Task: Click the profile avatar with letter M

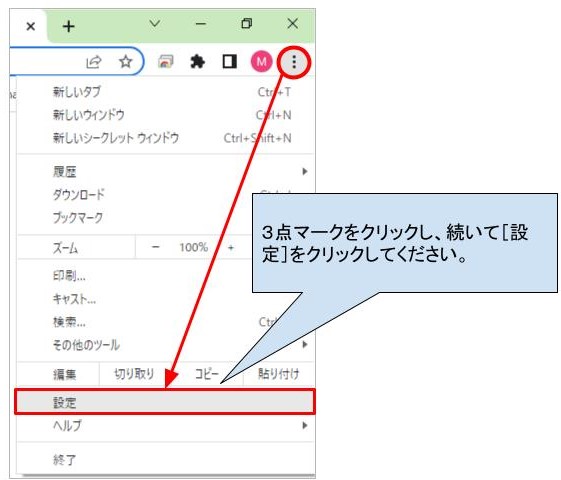Action: (262, 62)
